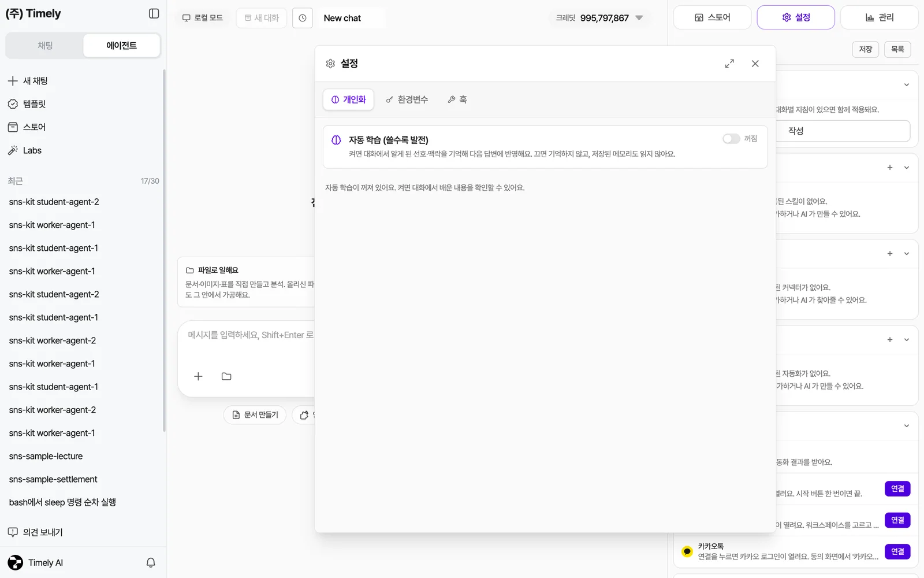
Task: Click the 목록 button
Action: tap(897, 49)
